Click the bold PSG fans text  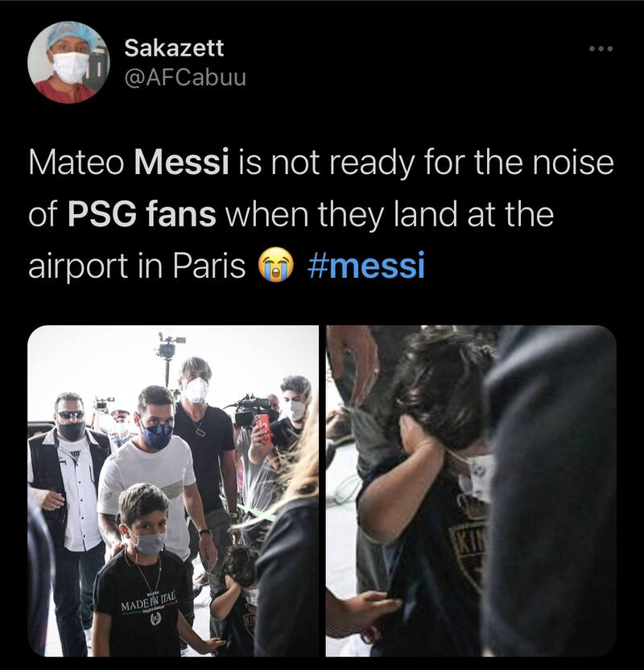pyautogui.click(x=142, y=214)
